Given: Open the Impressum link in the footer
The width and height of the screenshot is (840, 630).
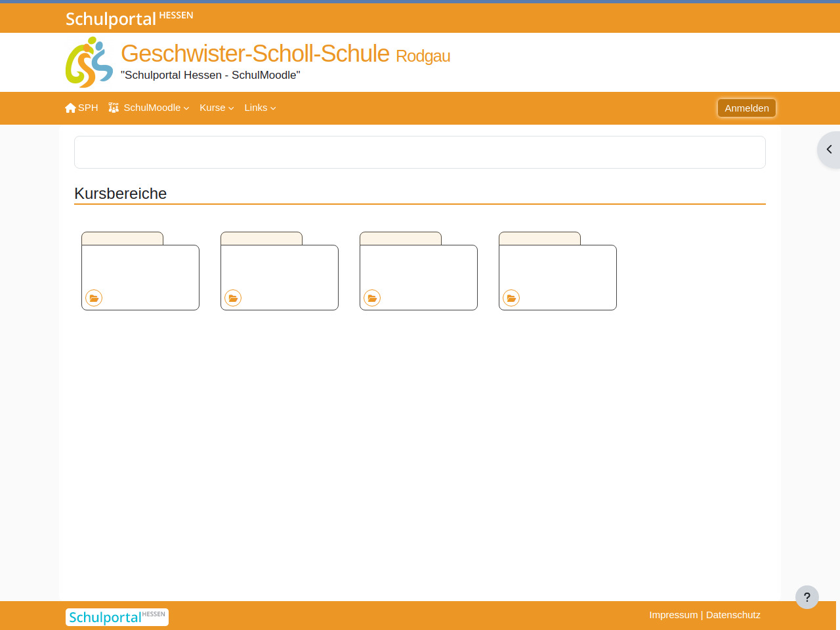Looking at the screenshot, I should [x=673, y=615].
